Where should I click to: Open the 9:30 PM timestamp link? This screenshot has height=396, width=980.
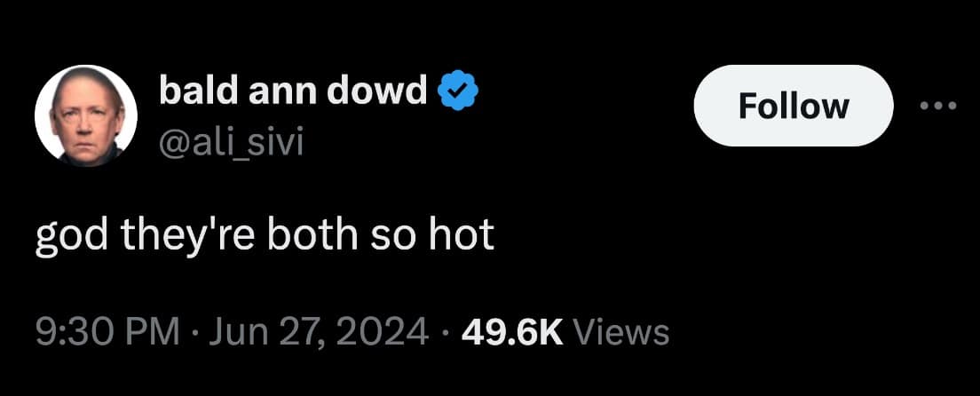(107, 332)
